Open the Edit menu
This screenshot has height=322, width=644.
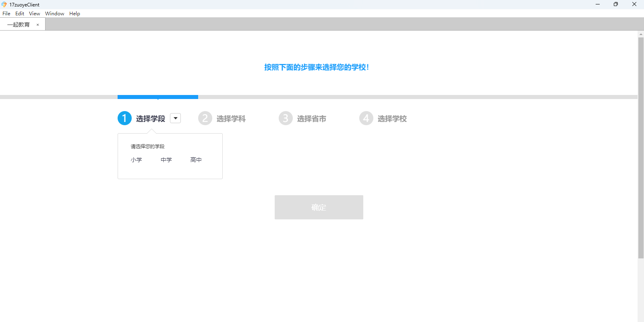coord(20,13)
